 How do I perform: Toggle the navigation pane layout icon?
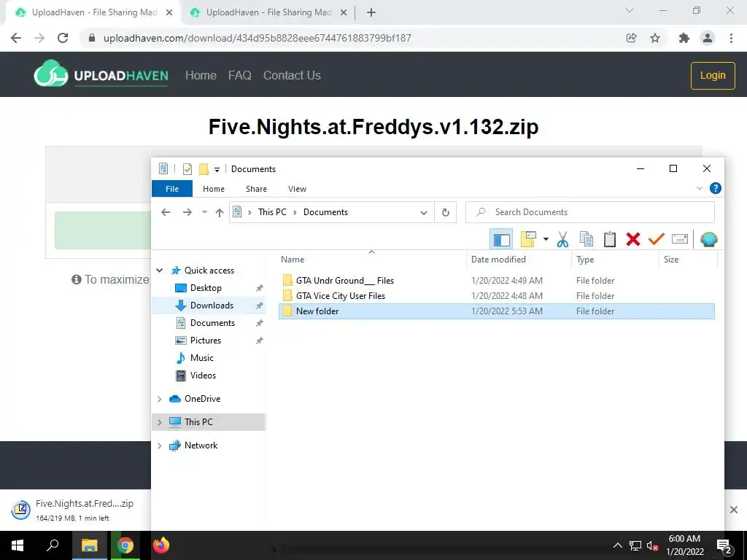(501, 239)
